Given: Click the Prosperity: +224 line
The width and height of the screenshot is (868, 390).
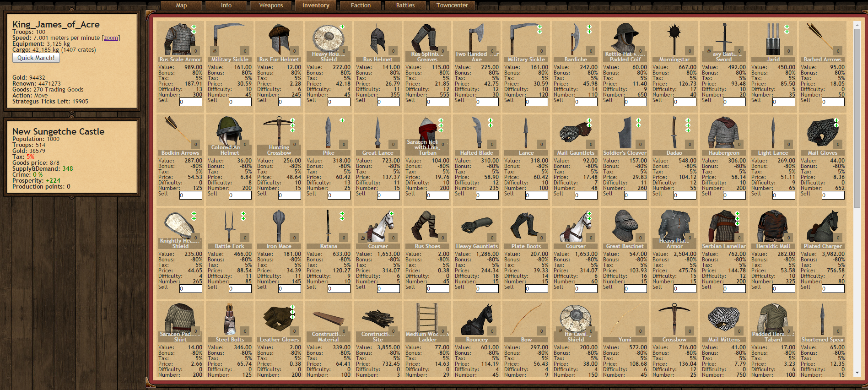Looking at the screenshot, I should [x=37, y=181].
